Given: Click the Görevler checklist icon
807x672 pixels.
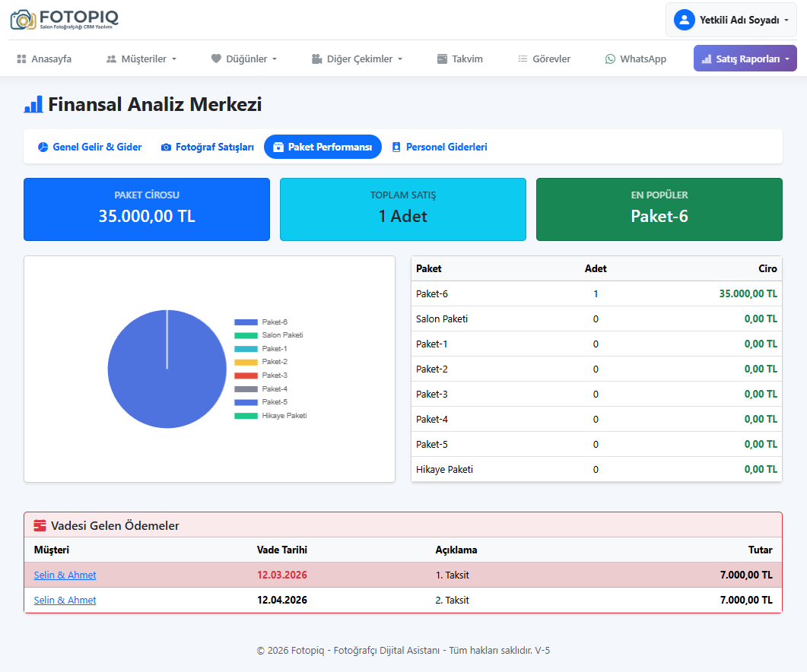Looking at the screenshot, I should [x=523, y=59].
